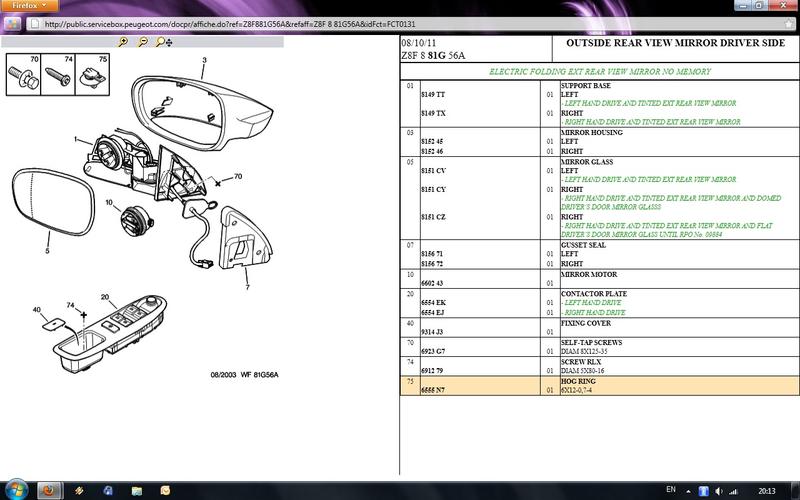Click the colorful grid icon beside the address bar
This screenshot has height=500, width=800.
[x=13, y=23]
